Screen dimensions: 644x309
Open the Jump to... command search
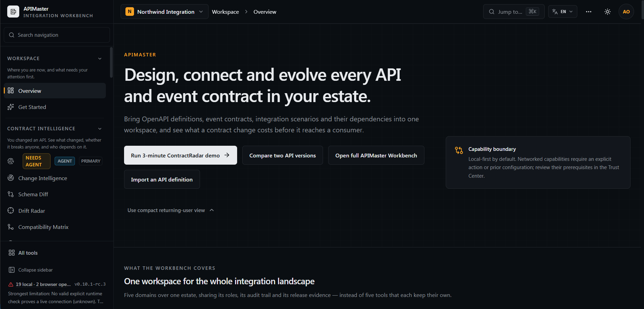514,12
